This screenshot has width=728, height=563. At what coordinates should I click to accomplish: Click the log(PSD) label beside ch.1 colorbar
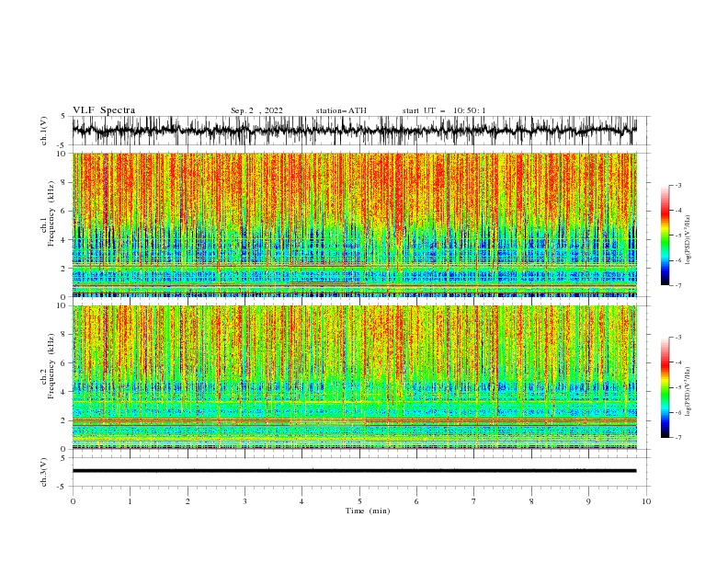688,239
